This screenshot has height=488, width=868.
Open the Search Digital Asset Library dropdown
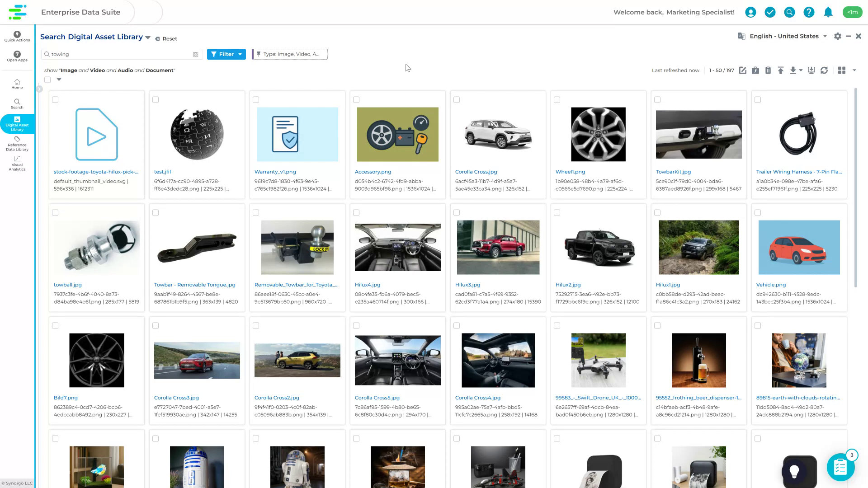pos(147,37)
